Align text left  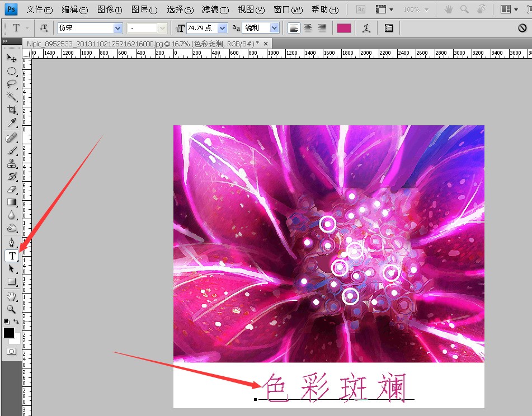(x=294, y=28)
